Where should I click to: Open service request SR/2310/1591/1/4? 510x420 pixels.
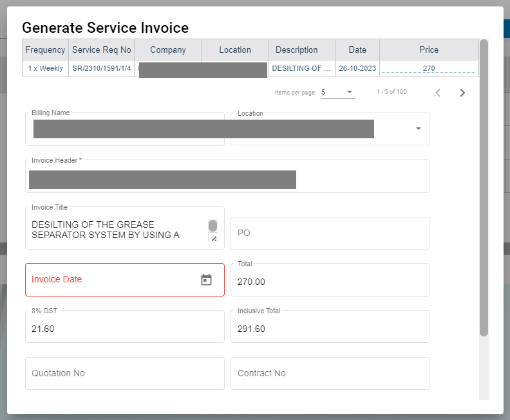(x=101, y=68)
